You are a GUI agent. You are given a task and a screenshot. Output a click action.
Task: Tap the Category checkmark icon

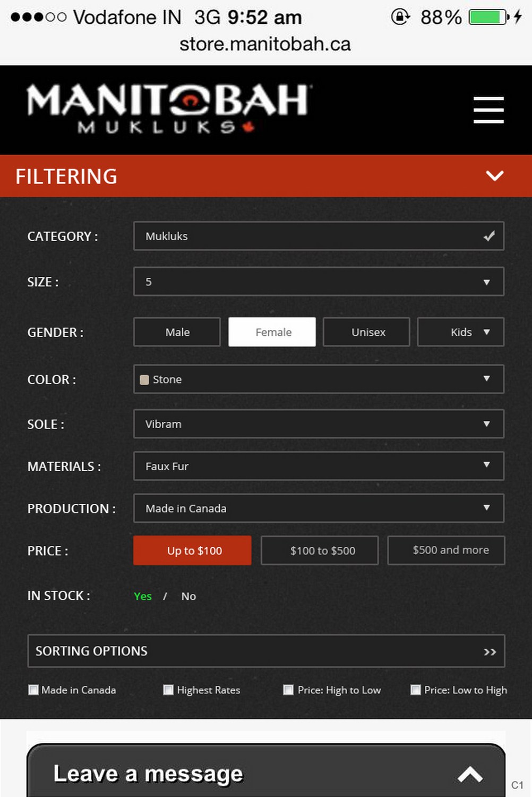click(489, 236)
